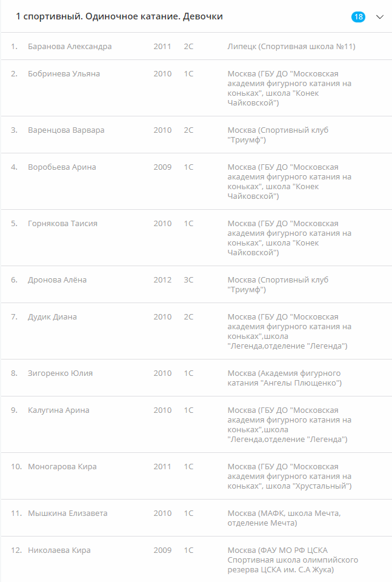This screenshot has height=582, width=392.
Task: Click the name Дронова Алёна
Action: [57, 280]
